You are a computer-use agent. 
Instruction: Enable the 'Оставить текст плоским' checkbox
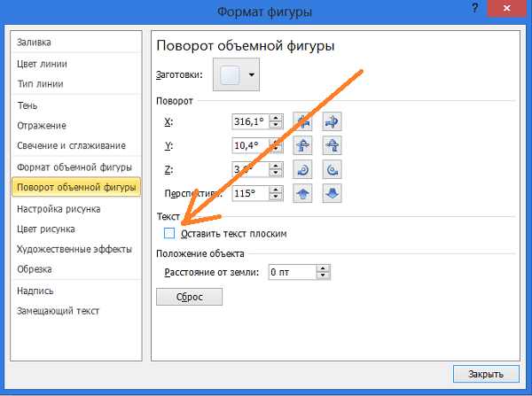[x=170, y=233]
